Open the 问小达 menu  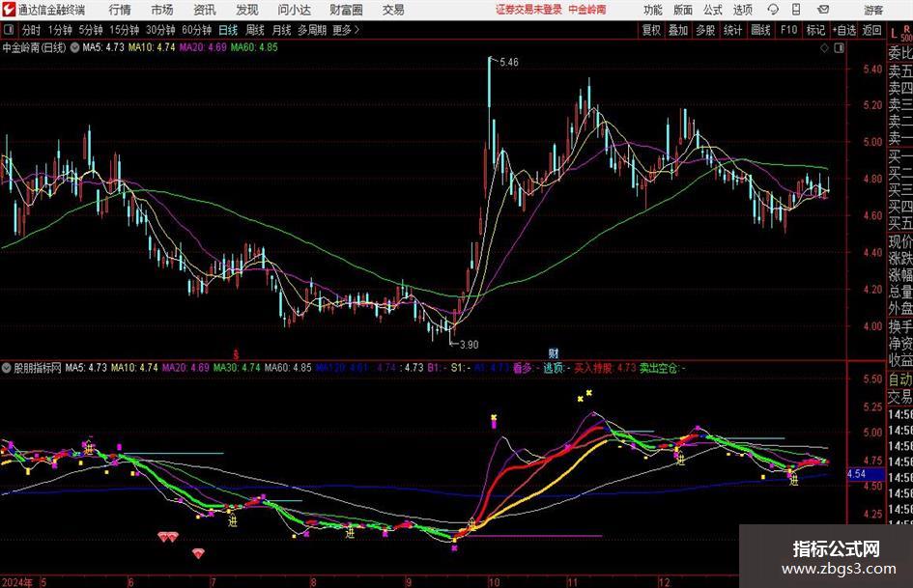pos(294,10)
